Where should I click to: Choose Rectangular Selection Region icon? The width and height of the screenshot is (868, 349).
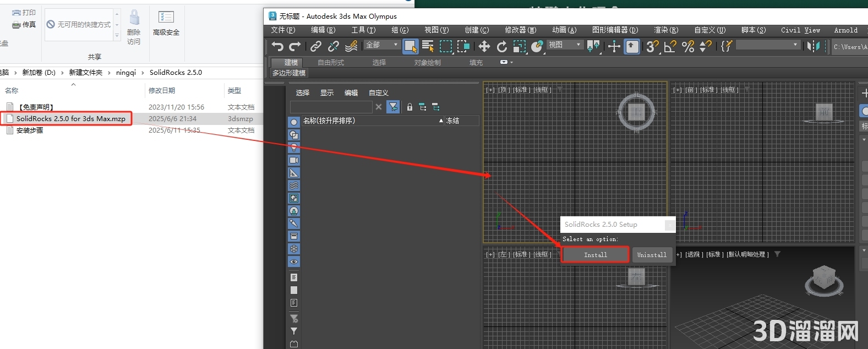click(446, 46)
